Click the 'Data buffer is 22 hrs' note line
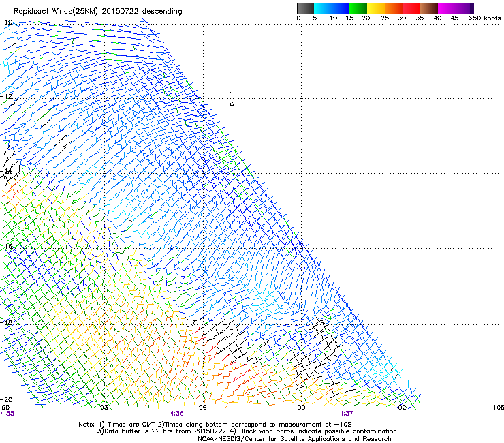Screen dimensions: 504x443 (x=247, y=431)
